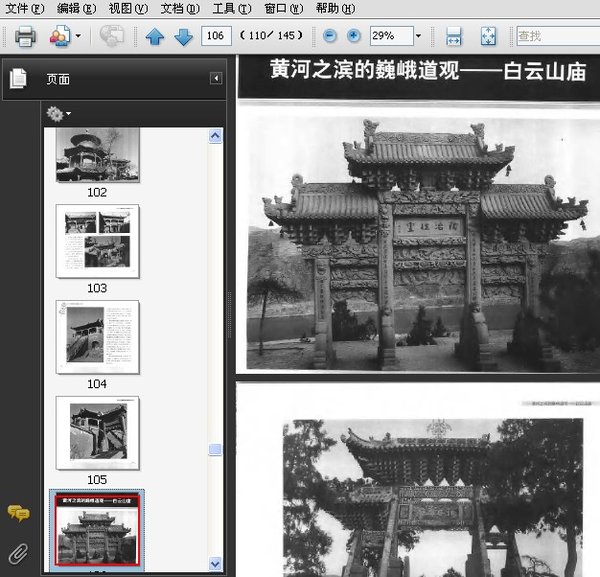Collapse the Pages panel with arrow button

point(215,79)
